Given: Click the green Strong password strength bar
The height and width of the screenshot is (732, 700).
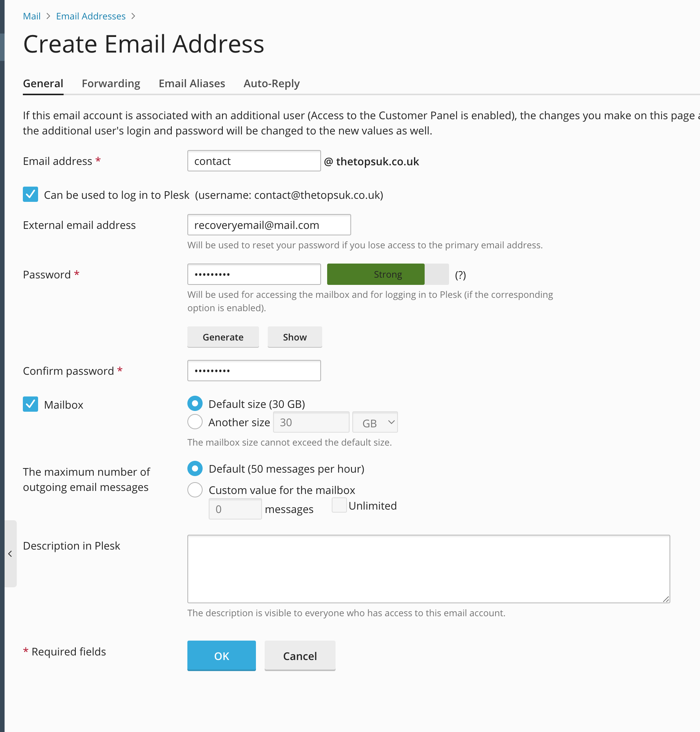Looking at the screenshot, I should tap(376, 274).
